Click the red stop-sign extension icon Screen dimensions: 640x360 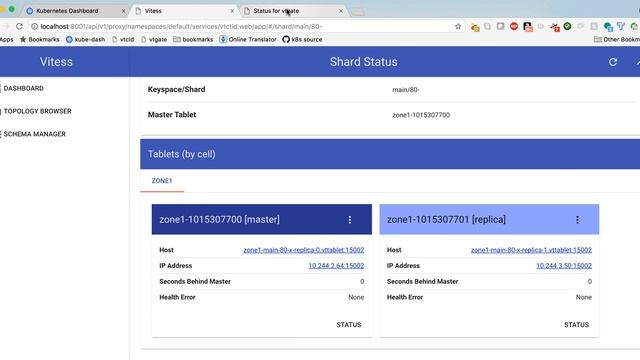click(x=514, y=27)
